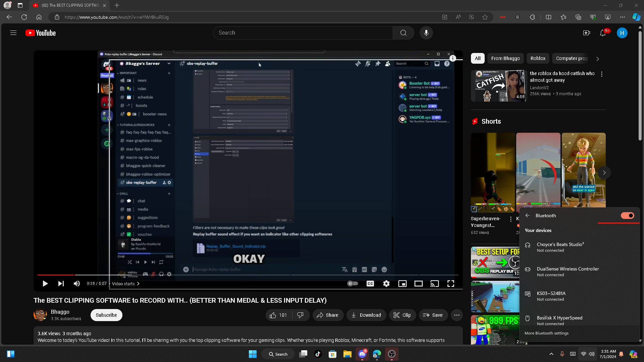Select the All filter chip
Viewport: 644px width, 362px height.
click(478, 58)
